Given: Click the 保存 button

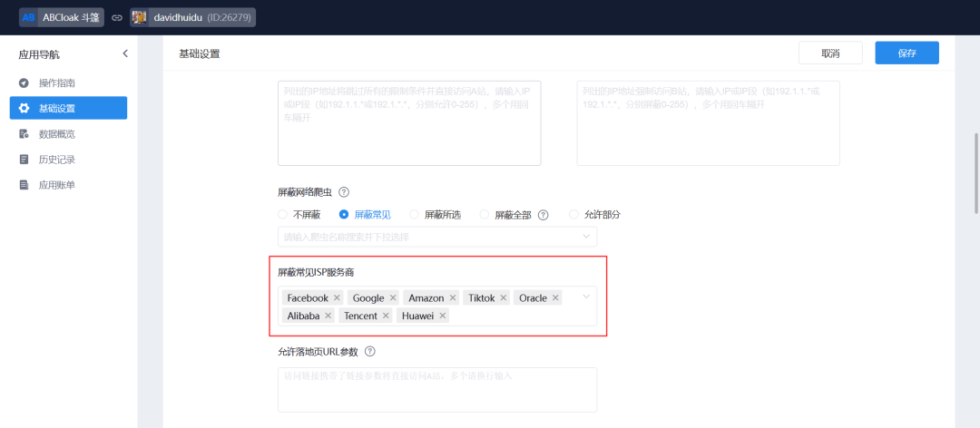Looking at the screenshot, I should (x=906, y=53).
